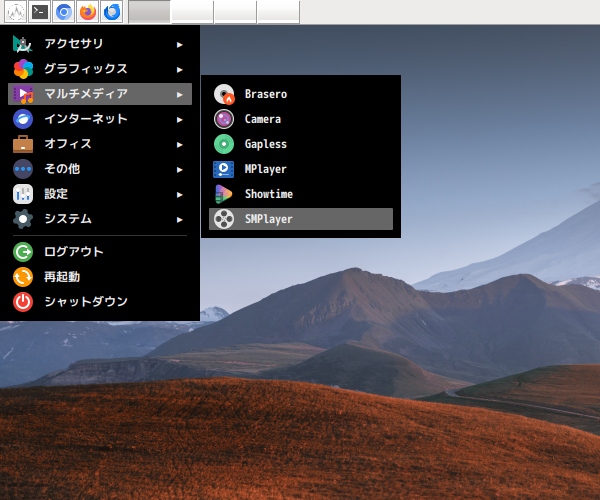Click the その他 text label
600x500 pixels.
tap(62, 169)
